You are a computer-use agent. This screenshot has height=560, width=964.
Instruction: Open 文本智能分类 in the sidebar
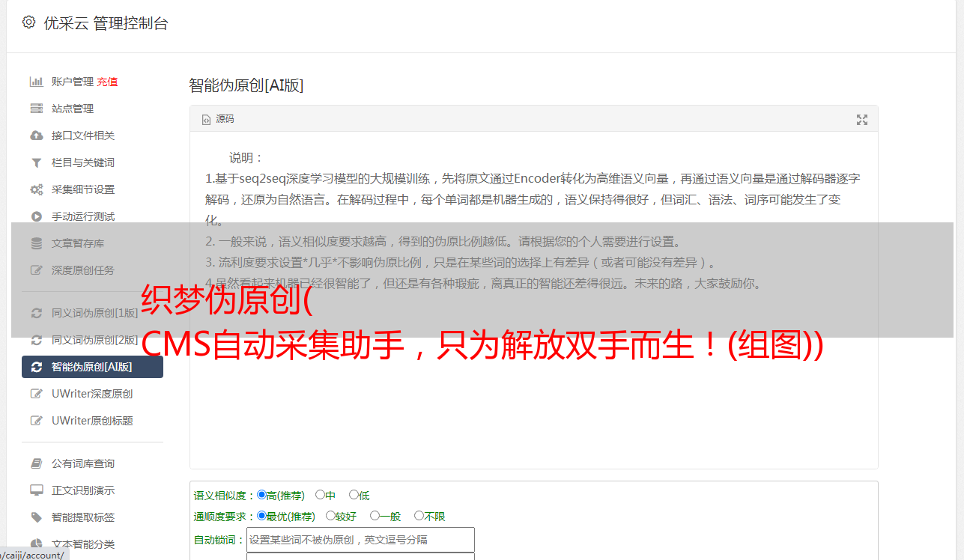tap(83, 544)
